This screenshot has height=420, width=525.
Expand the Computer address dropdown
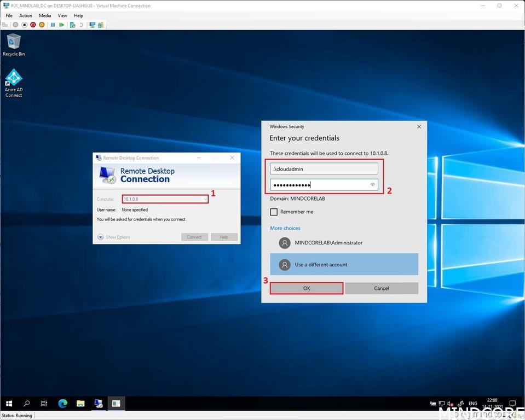pyautogui.click(x=205, y=199)
